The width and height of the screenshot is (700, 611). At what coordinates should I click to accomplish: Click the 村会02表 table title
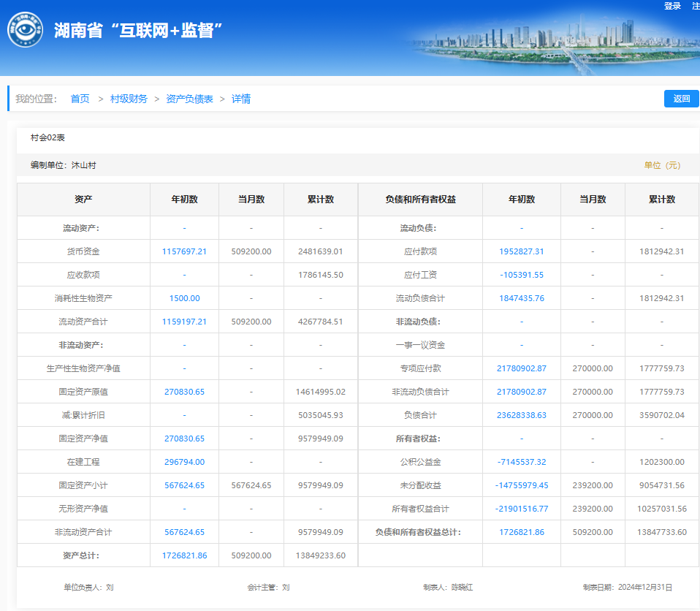47,137
